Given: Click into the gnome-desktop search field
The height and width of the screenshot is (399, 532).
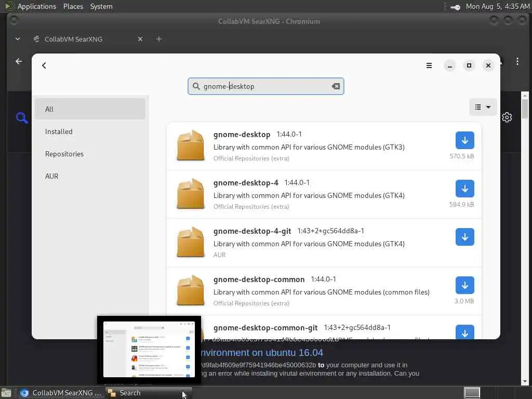Looking at the screenshot, I should 265,86.
